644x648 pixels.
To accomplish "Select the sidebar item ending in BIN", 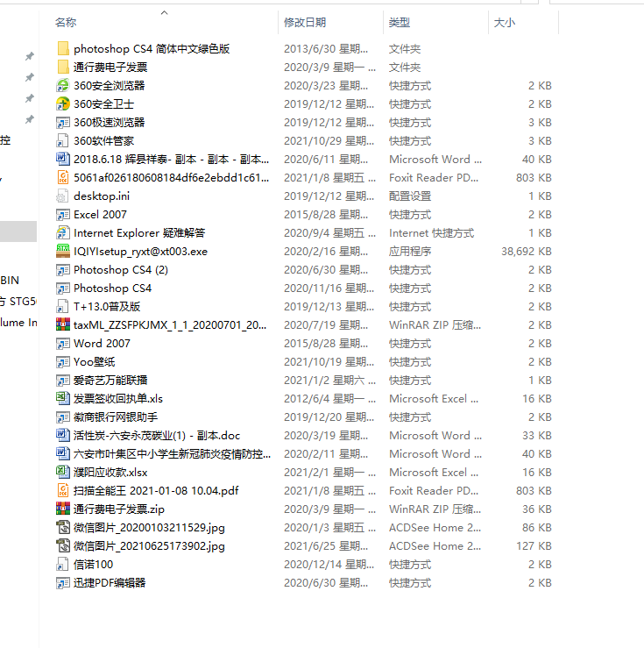I will [10, 281].
